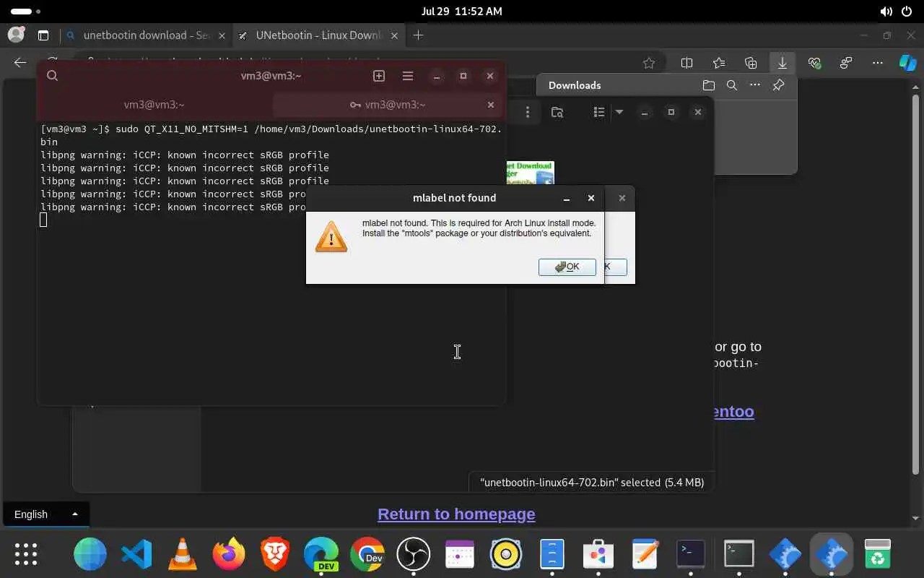Click the Downloads panel title
The width and height of the screenshot is (924, 578).
pyautogui.click(x=575, y=85)
